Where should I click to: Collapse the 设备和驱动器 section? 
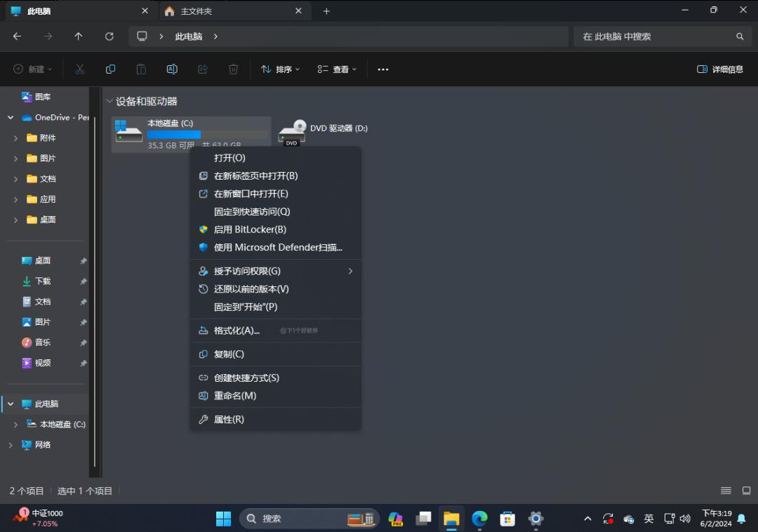click(109, 101)
